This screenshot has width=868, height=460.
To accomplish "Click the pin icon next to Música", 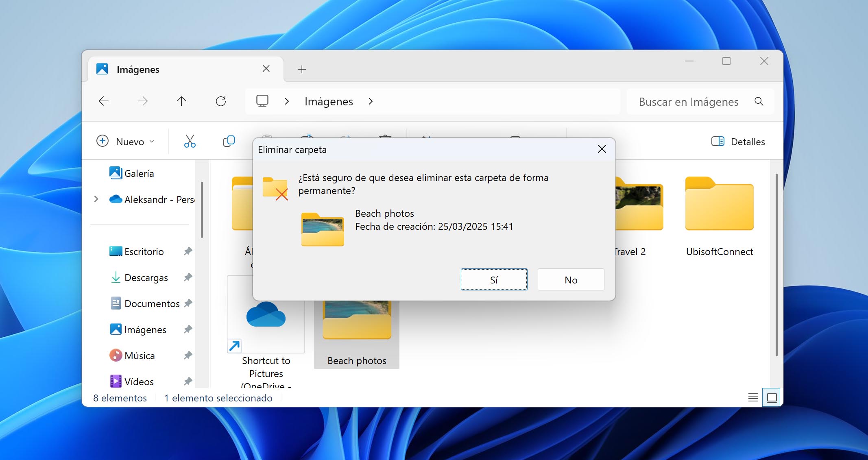I will 188,355.
